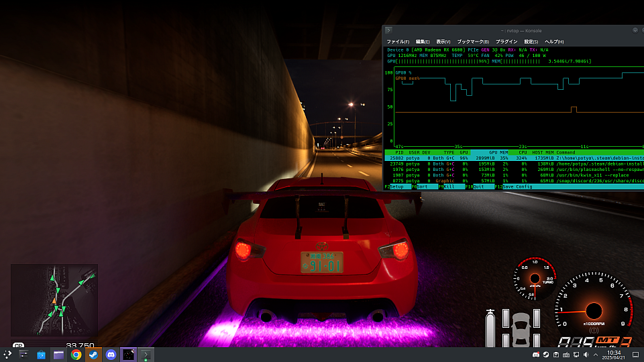Expand the hidden system tray icons arrow
The height and width of the screenshot is (362, 644).
tap(596, 355)
